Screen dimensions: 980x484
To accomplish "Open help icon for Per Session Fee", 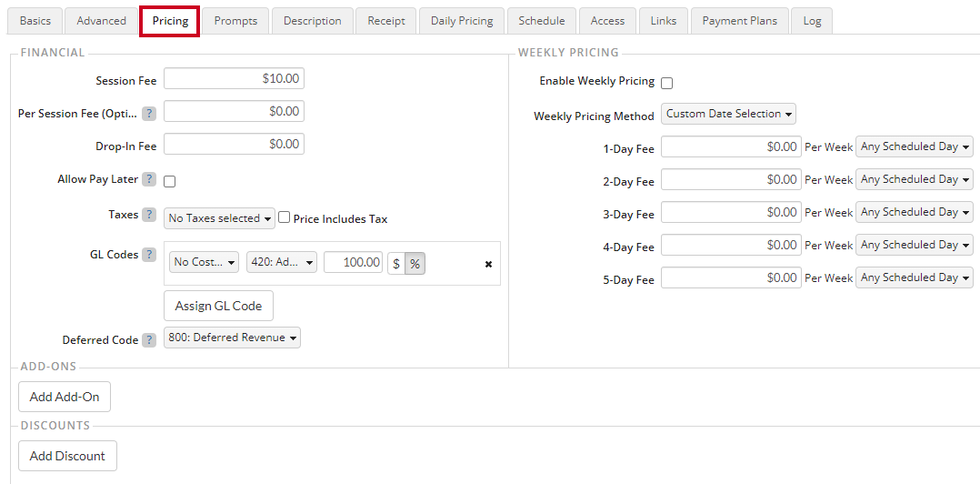I will 149,114.
